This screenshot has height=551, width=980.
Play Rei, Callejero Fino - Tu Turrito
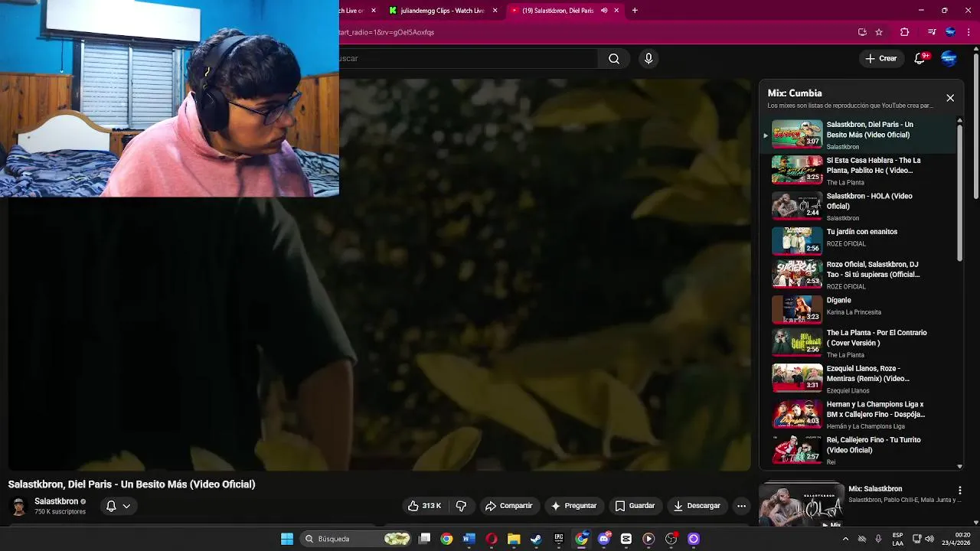tap(859, 450)
